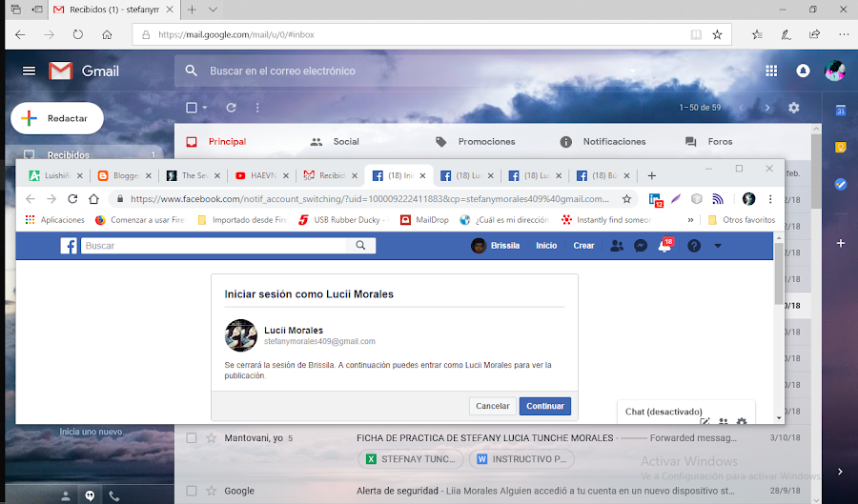Open LinkedIn extension icon in Chrome
This screenshot has width=858, height=504.
coord(655,199)
